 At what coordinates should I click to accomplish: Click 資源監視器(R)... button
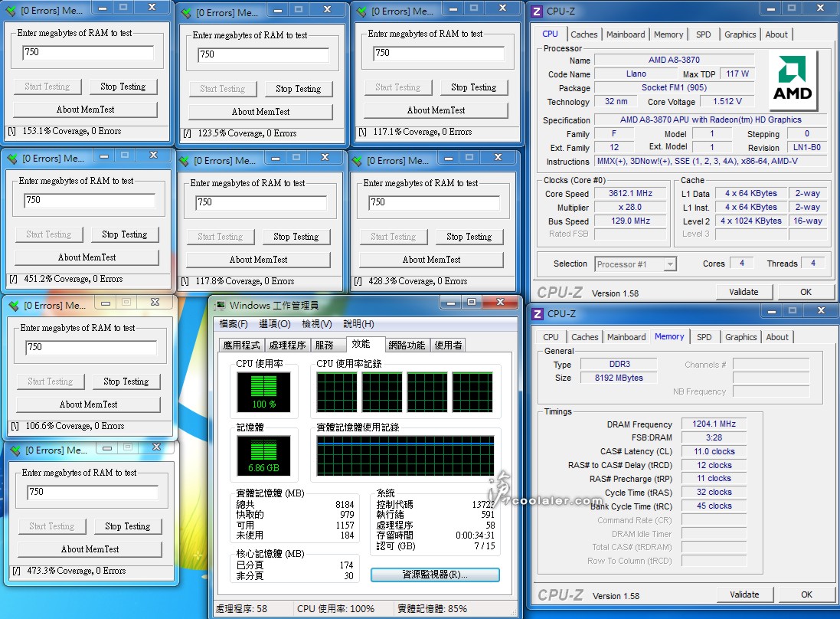[435, 575]
